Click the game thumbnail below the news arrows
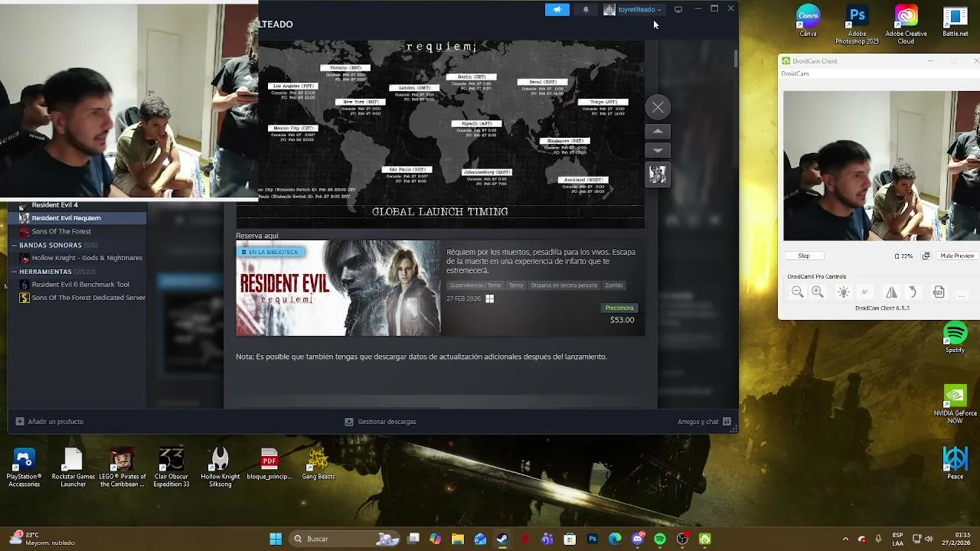Image resolution: width=980 pixels, height=551 pixels. point(658,174)
